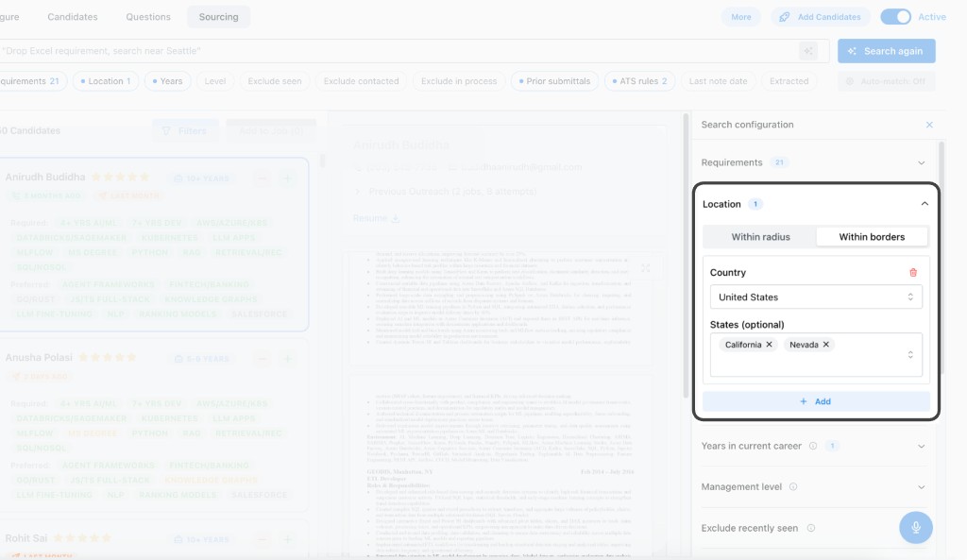Click the sparkle icon inside the search box
Image resolution: width=967 pixels, height=560 pixels.
pyautogui.click(x=808, y=51)
